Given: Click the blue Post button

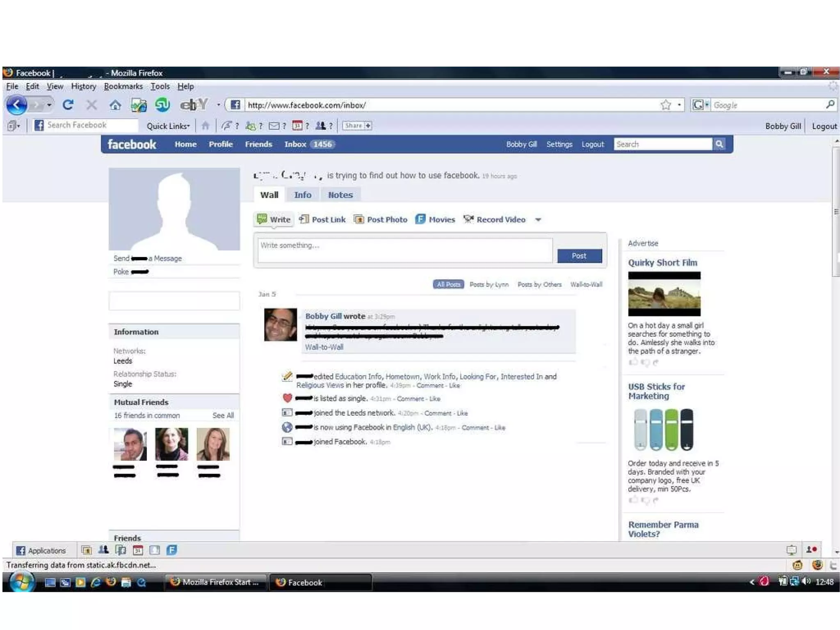Looking at the screenshot, I should point(579,256).
